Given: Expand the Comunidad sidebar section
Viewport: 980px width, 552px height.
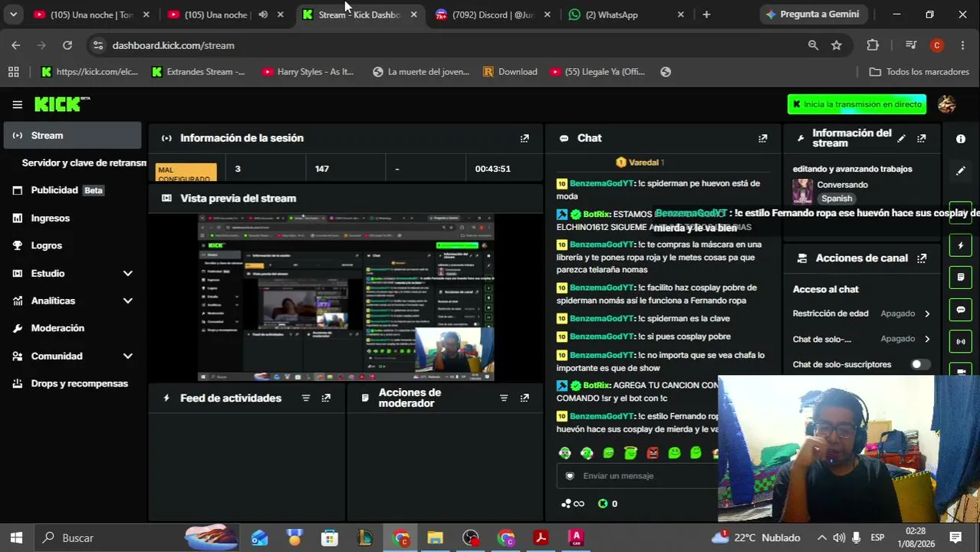Looking at the screenshot, I should tap(127, 356).
